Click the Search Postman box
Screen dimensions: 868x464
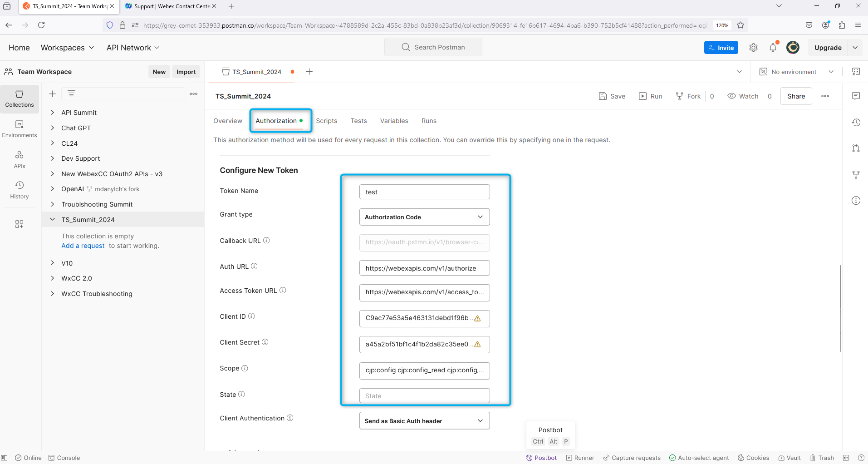pyautogui.click(x=433, y=47)
